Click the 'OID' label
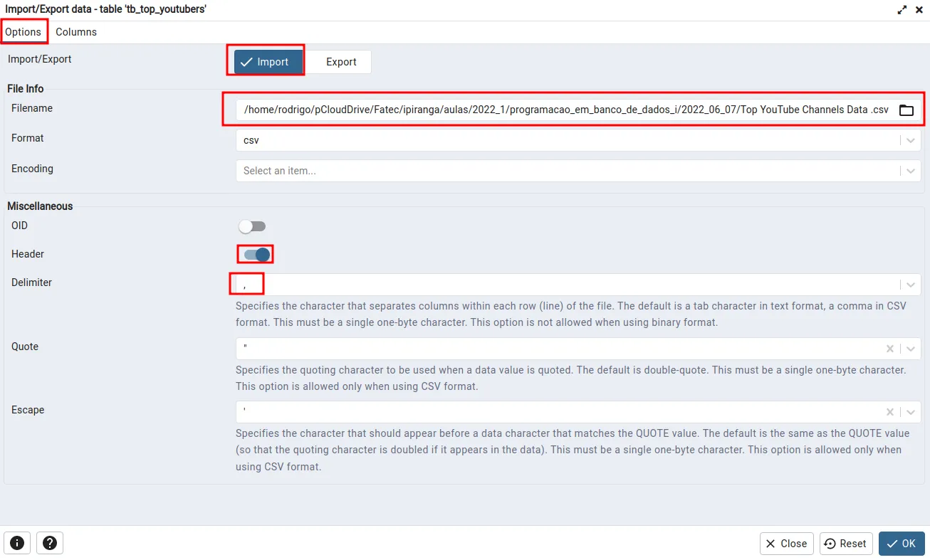The image size is (930, 560). coord(19,226)
